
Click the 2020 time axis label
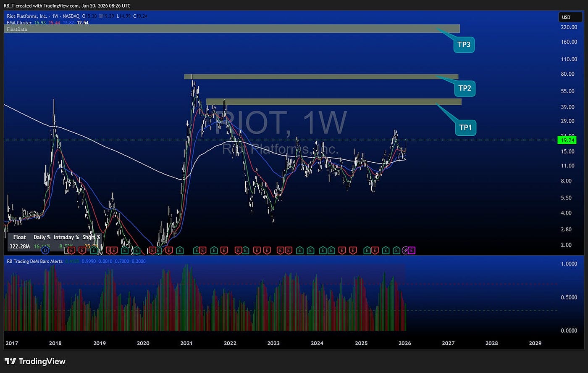pos(143,344)
